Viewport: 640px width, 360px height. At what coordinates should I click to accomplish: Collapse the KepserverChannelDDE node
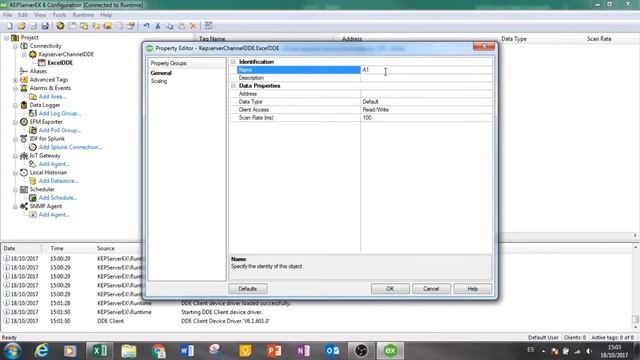[x=24, y=54]
